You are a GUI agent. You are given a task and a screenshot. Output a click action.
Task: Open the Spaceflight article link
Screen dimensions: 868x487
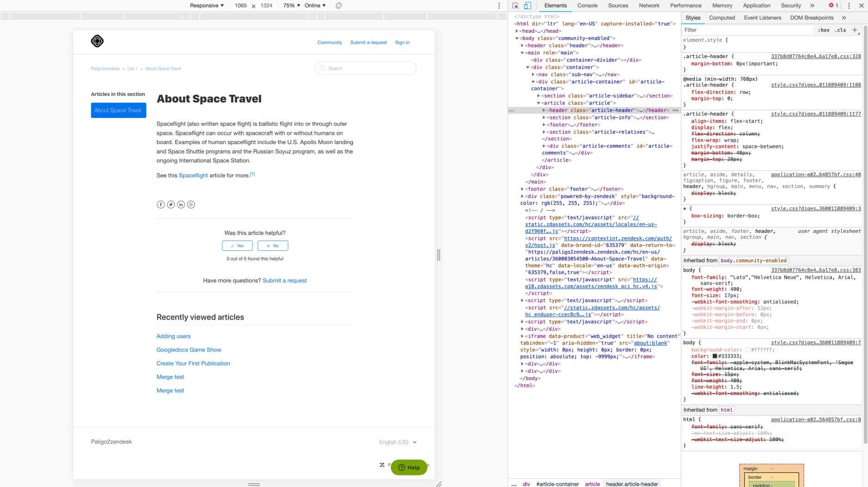coord(194,175)
